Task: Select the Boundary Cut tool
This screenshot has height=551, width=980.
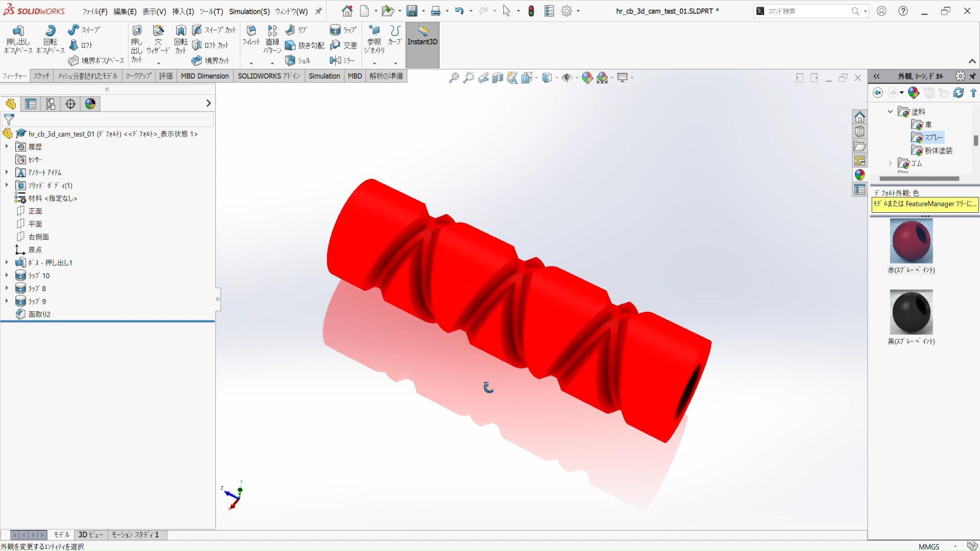Action: click(210, 61)
